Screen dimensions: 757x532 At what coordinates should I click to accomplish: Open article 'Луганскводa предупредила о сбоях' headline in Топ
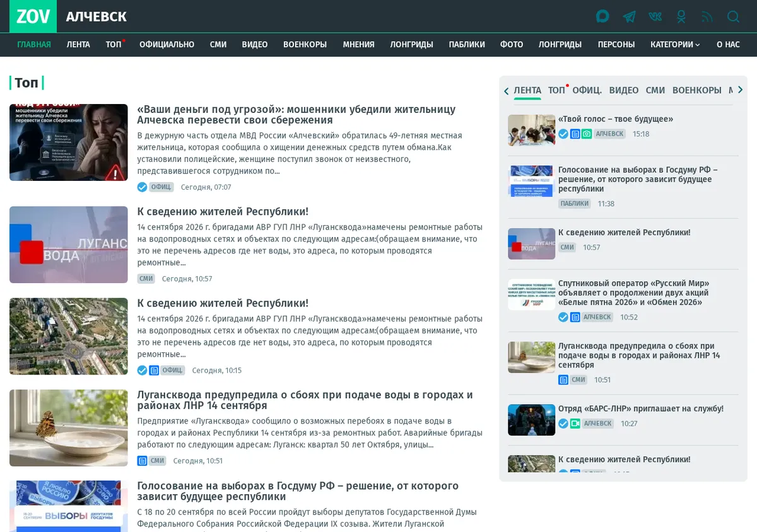pyautogui.click(x=305, y=400)
